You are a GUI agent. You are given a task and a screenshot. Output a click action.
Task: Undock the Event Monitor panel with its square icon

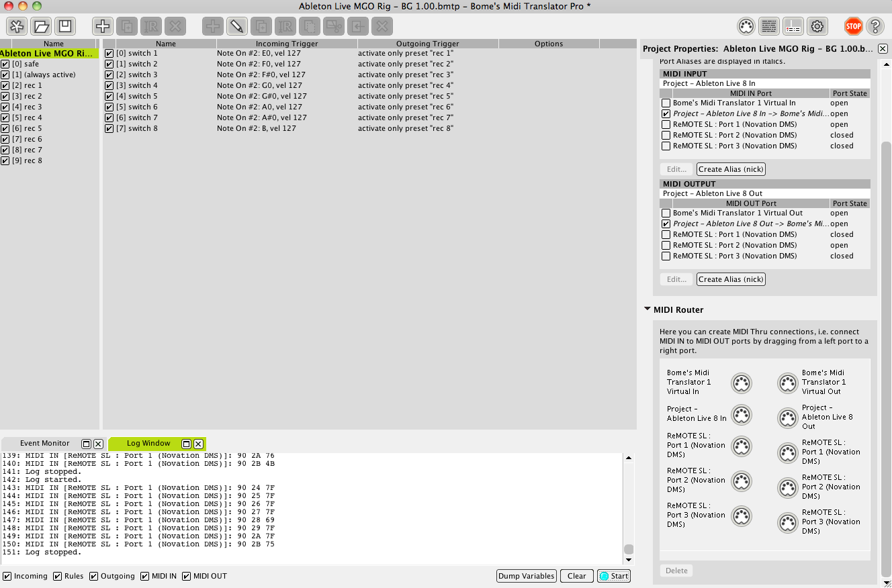(86, 444)
